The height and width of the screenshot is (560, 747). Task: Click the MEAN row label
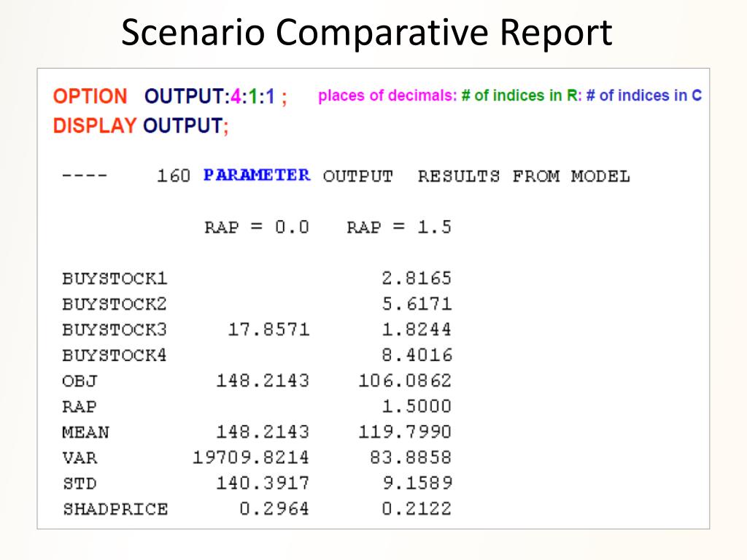[x=86, y=432]
